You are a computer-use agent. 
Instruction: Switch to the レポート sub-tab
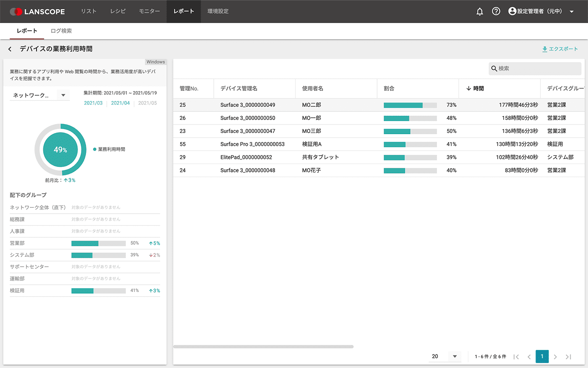(27, 31)
